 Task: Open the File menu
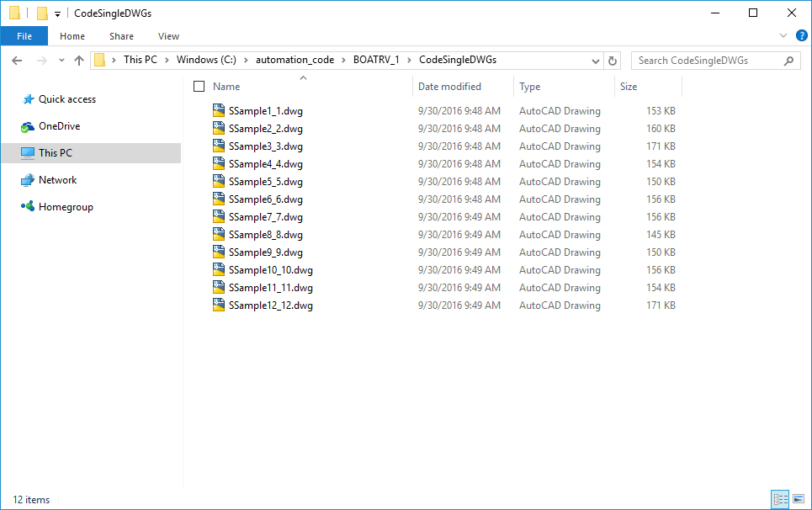24,36
